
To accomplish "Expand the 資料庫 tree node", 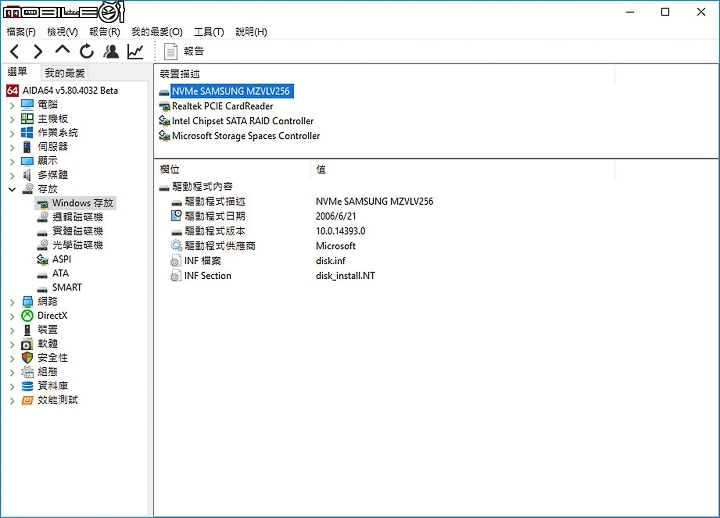I will click(12, 387).
